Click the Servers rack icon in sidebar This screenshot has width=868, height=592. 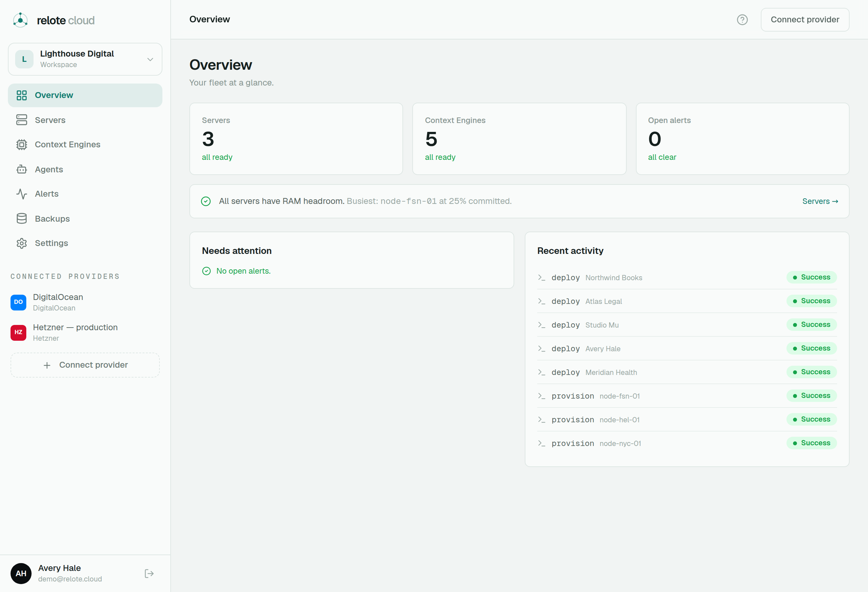22,120
